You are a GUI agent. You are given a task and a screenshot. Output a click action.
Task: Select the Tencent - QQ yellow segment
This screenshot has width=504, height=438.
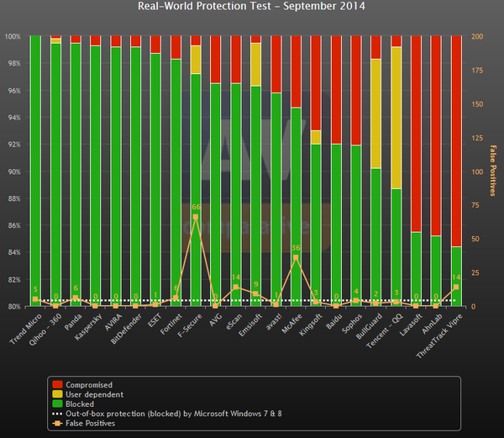(396, 118)
